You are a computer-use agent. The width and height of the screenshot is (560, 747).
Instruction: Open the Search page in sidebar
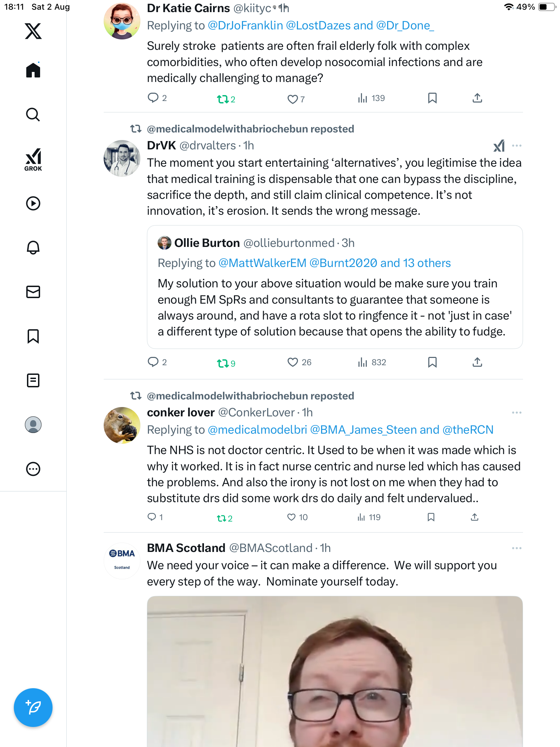[33, 114]
